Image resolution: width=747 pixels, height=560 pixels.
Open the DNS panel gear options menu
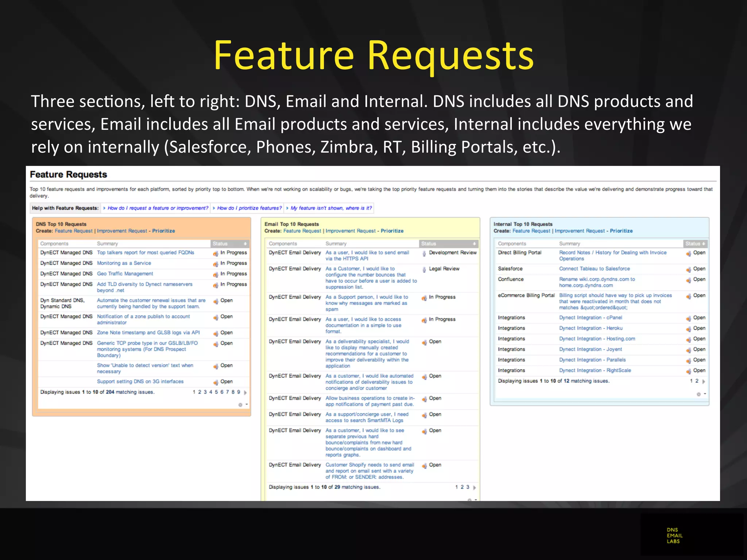point(243,405)
